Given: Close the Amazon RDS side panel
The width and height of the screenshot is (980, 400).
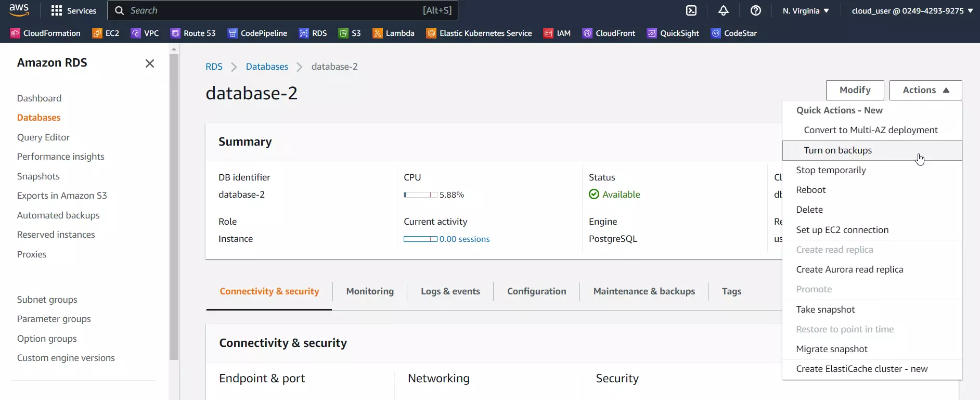Looking at the screenshot, I should pyautogui.click(x=150, y=63).
